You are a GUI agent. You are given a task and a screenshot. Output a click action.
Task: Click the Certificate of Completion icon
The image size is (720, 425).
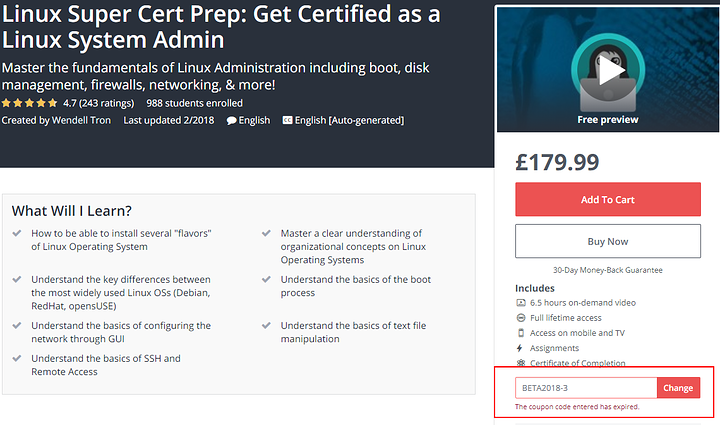point(520,363)
